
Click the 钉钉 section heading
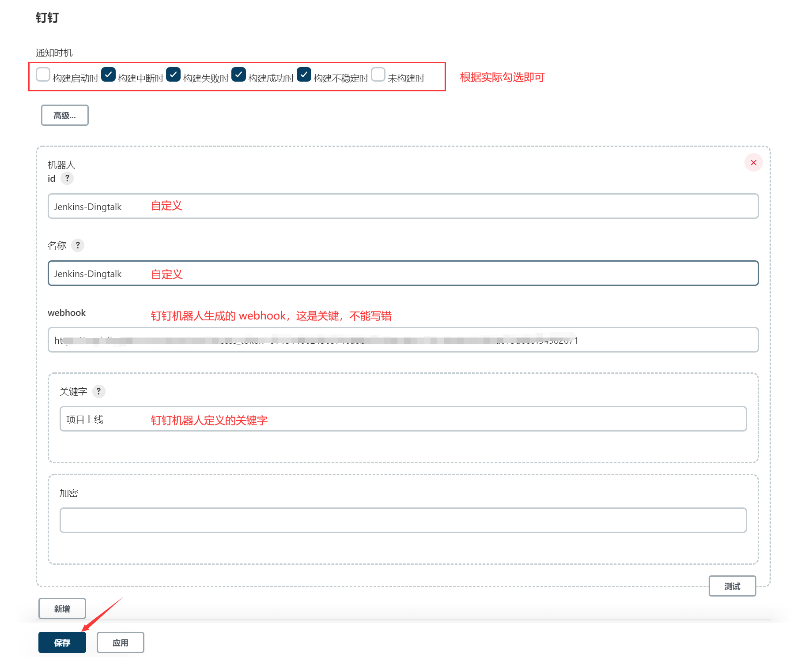[x=47, y=18]
